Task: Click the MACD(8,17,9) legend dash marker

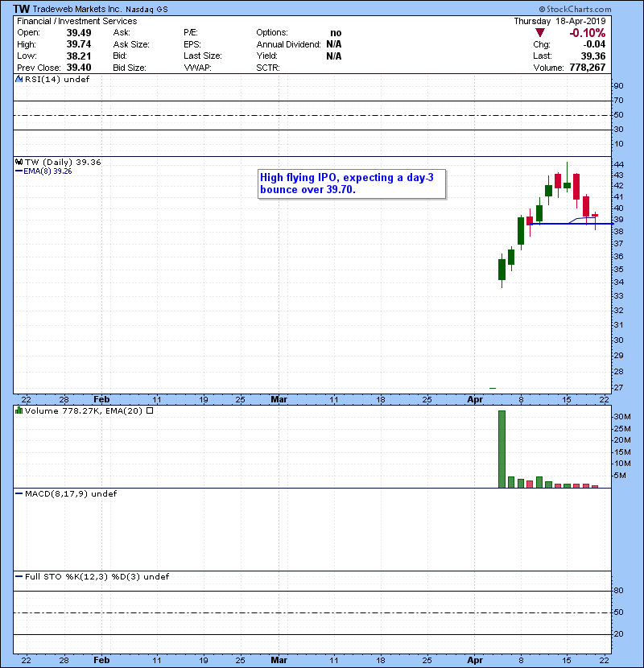Action: click(19, 494)
